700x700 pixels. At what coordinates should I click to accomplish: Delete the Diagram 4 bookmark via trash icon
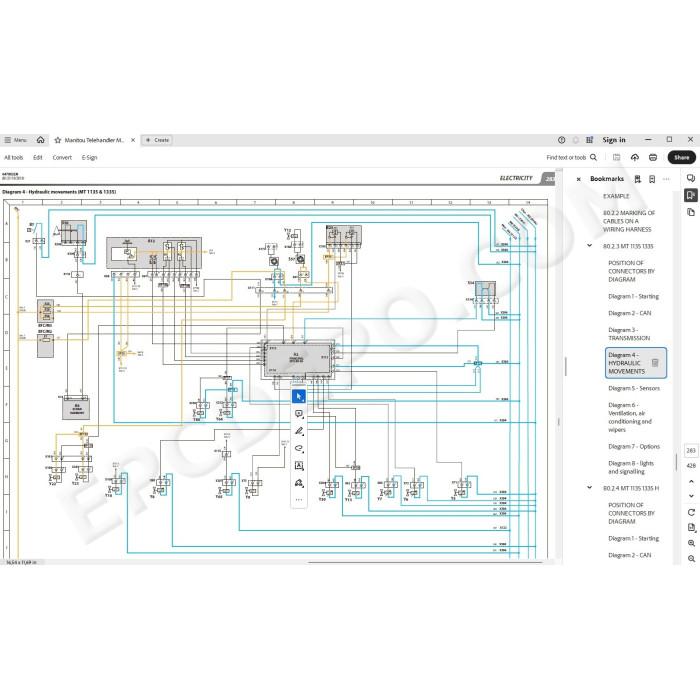655,363
